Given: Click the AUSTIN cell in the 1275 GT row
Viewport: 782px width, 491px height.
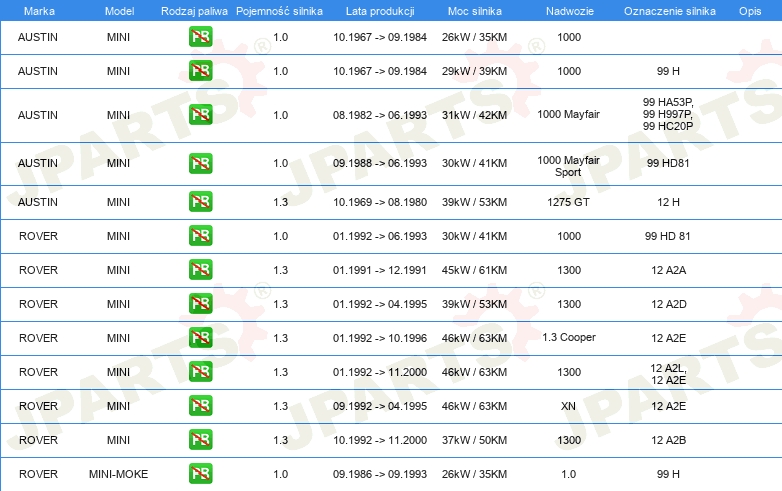Looking at the screenshot, I should coord(38,202).
